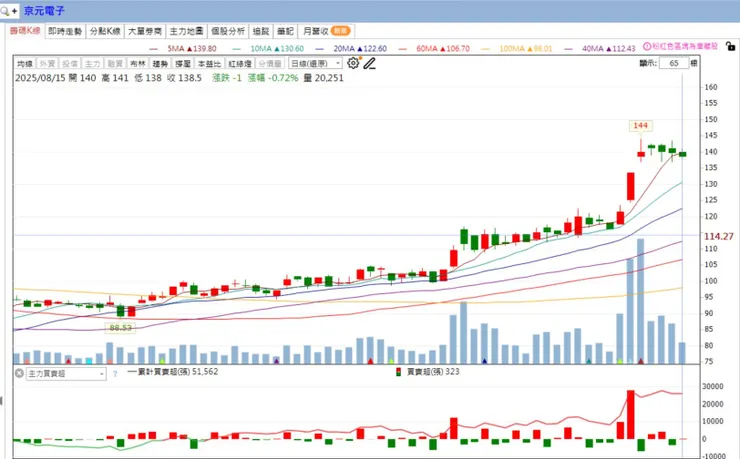Viewport: 740px width, 459px height.
Task: Click the 40MA ▲112.43 value text
Action: click(x=609, y=49)
